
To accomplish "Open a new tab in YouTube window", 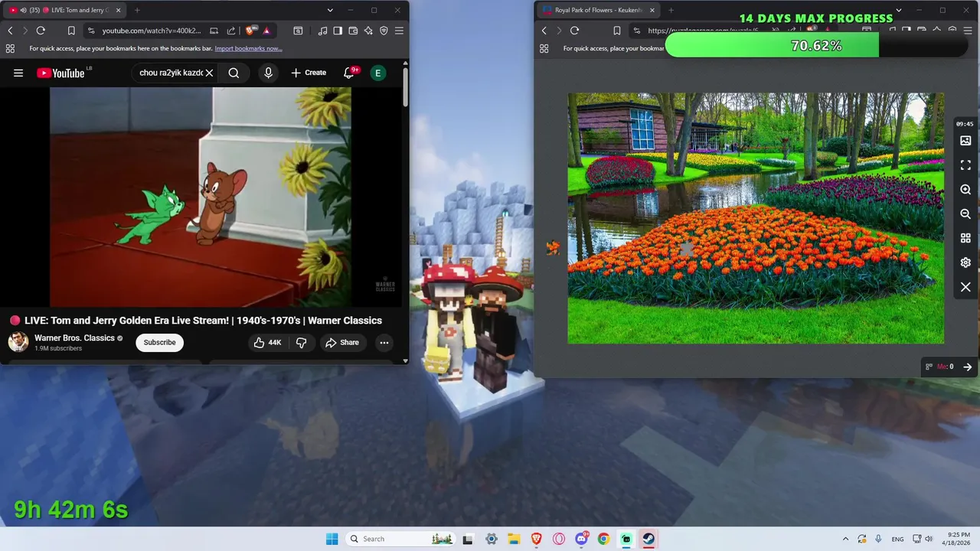I will click(137, 10).
